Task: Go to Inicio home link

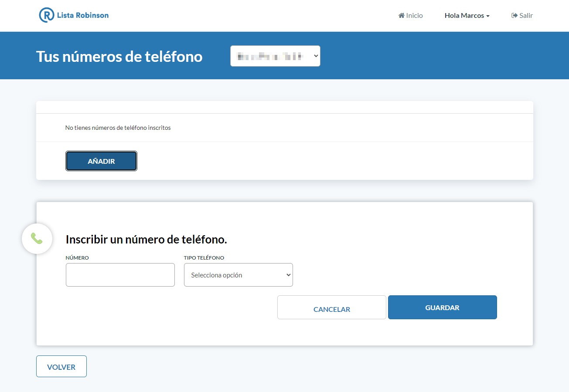Action: tap(411, 15)
